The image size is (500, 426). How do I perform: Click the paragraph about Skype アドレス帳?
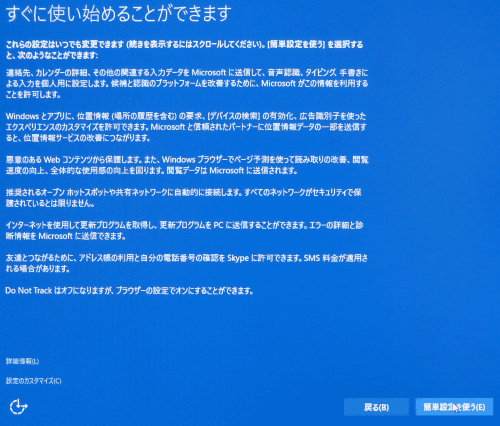click(x=187, y=263)
